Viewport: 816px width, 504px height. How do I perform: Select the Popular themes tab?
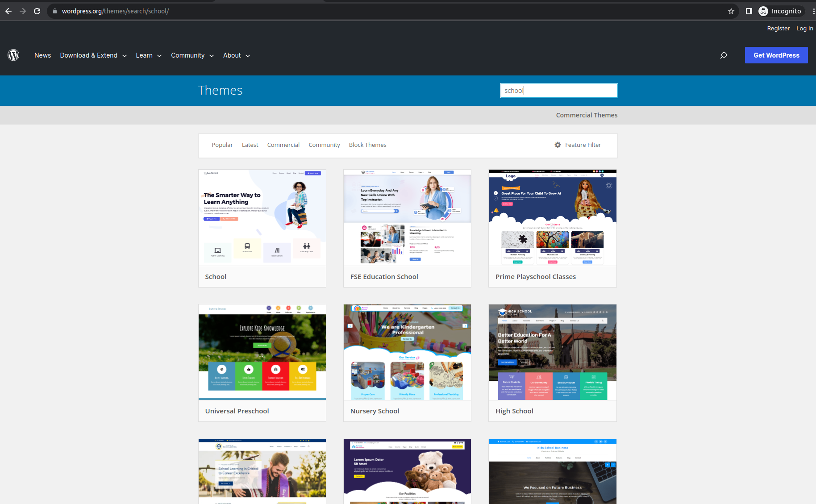point(222,145)
